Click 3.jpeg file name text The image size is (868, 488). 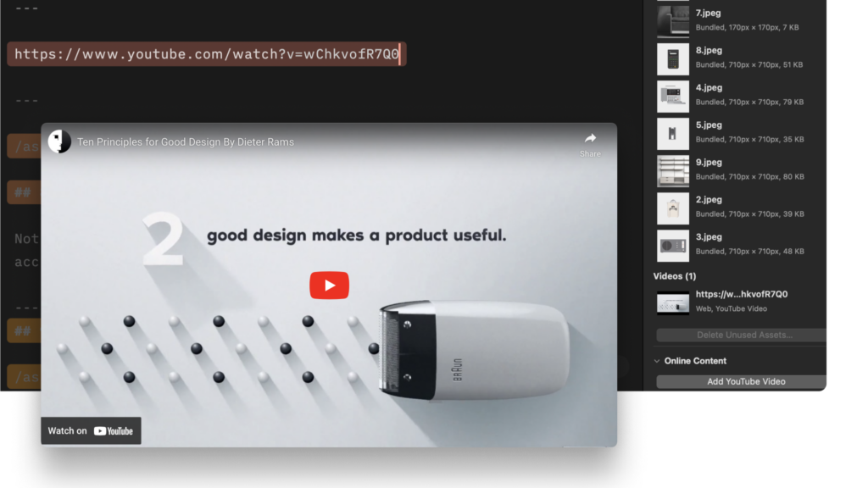[x=709, y=237]
